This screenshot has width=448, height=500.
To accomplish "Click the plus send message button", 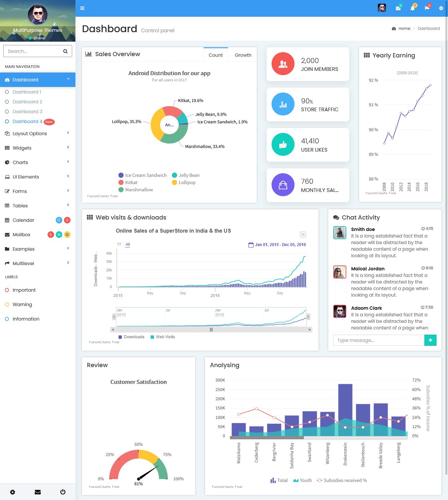I will 430,340.
